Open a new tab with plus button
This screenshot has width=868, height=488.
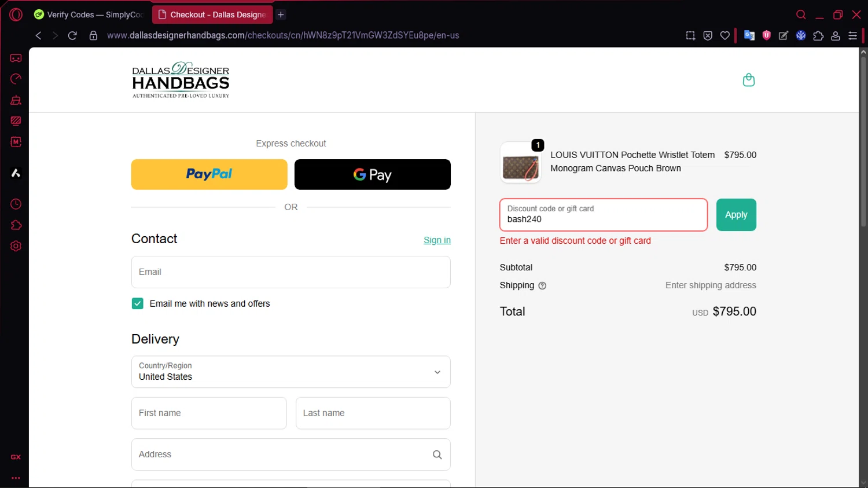click(281, 14)
